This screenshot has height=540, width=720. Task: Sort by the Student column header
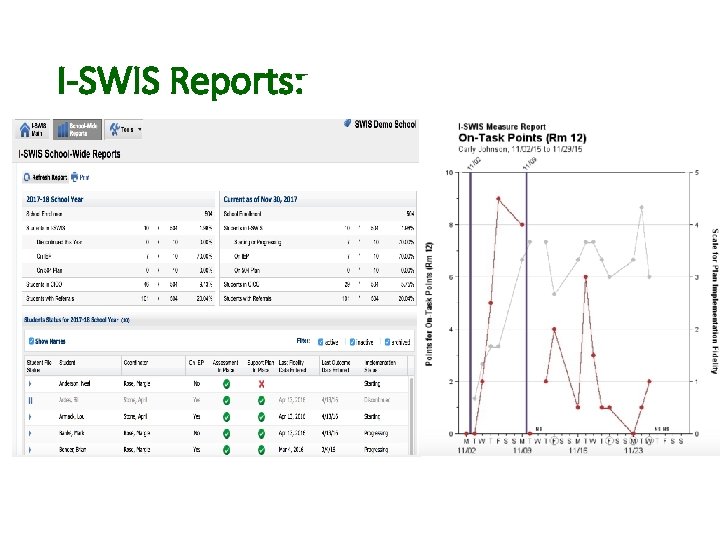67,362
